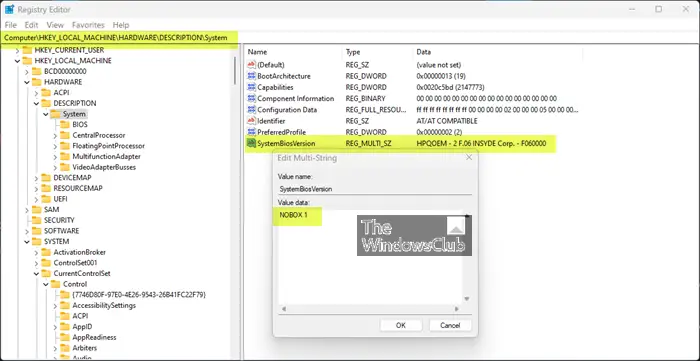Expand the ACPI key under HARDWARE
700x361 pixels.
click(36, 93)
